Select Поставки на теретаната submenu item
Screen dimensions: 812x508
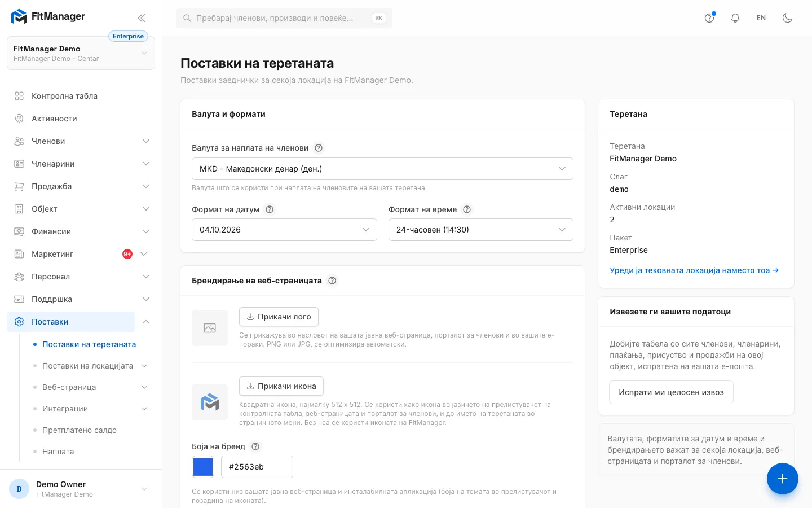(x=89, y=344)
